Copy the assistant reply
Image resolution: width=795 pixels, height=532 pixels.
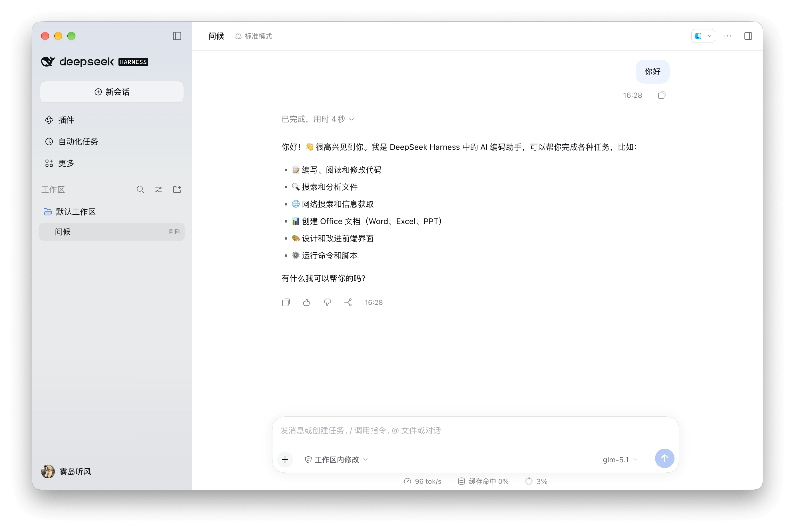click(x=286, y=302)
